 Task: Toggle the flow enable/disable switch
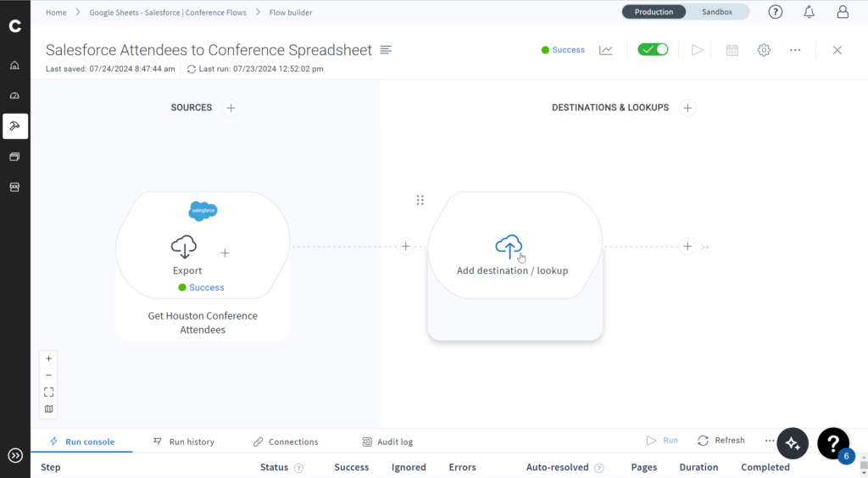pyautogui.click(x=654, y=49)
